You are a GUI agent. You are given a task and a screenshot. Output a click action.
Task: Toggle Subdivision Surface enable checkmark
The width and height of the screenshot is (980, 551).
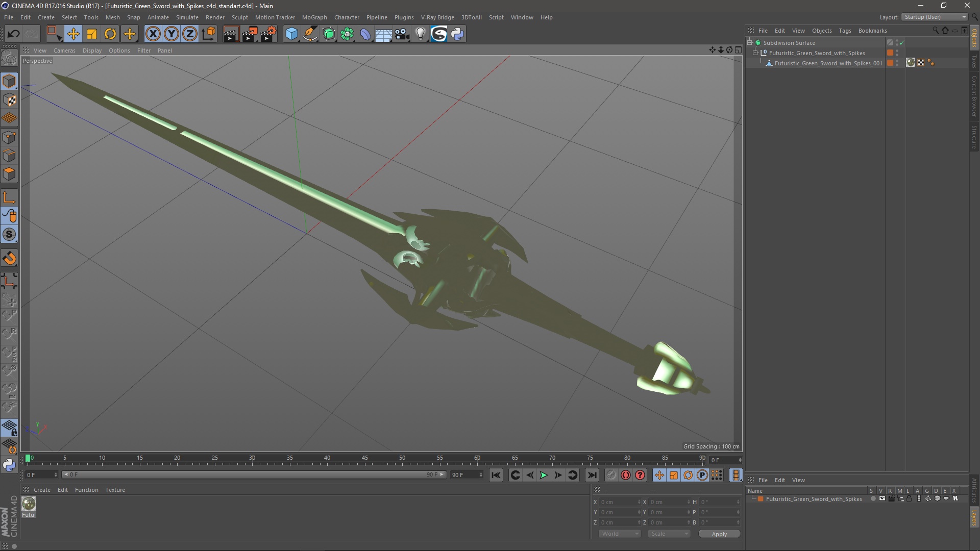pos(902,43)
